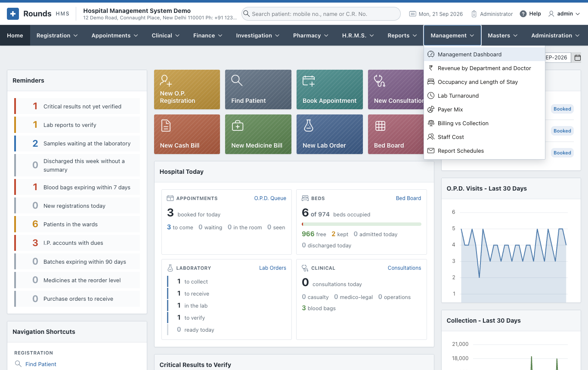Expand the Masters dropdown menu

click(503, 35)
